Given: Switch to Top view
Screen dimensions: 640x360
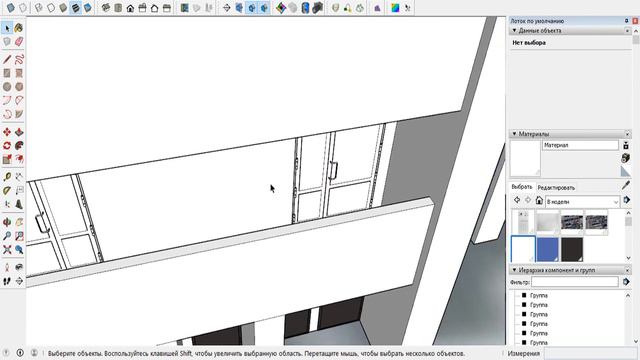Looking at the screenshot, I should point(118,8).
